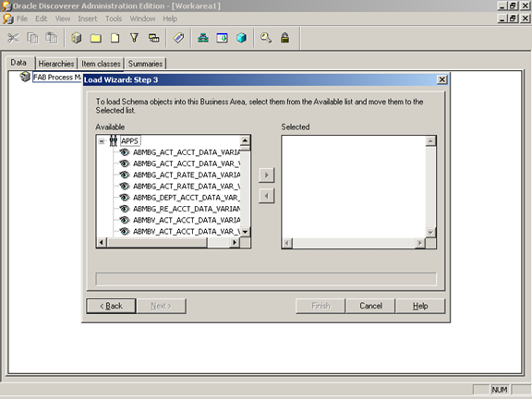Screen dimensions: 532x399
Task: Click the Next button
Action: (161, 306)
